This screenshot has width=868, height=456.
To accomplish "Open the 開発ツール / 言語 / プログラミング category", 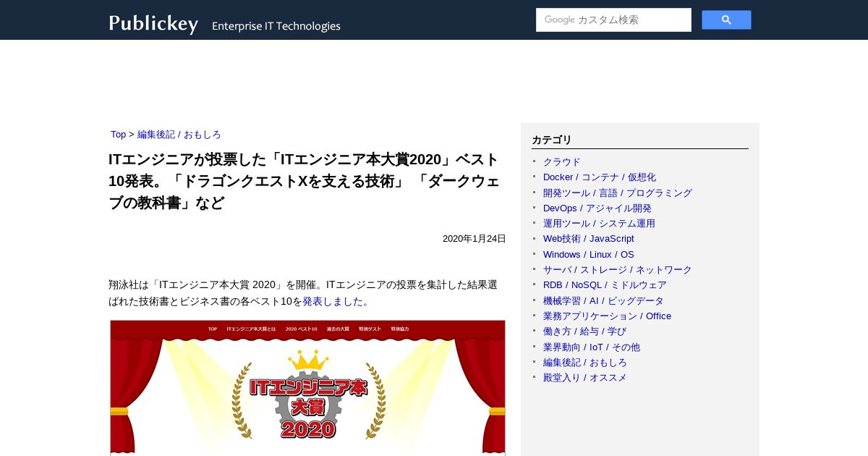I will (618, 193).
